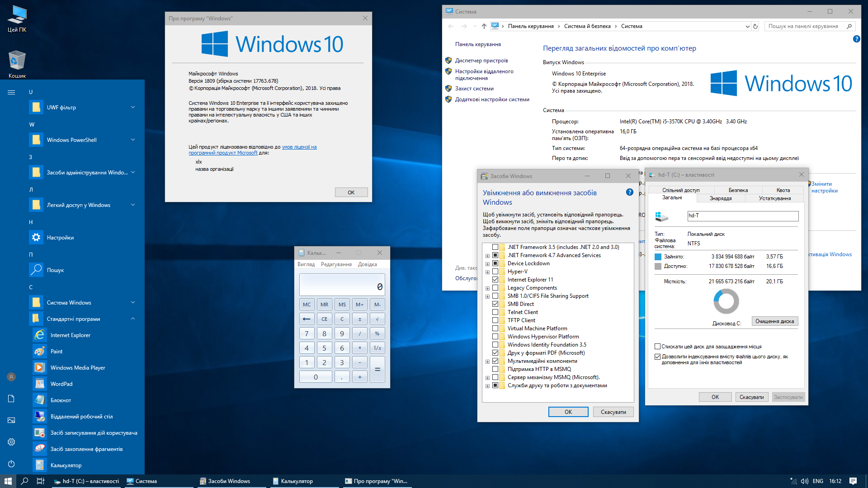
Task: Click the Start menu hamburger icon
Action: coord(11,92)
